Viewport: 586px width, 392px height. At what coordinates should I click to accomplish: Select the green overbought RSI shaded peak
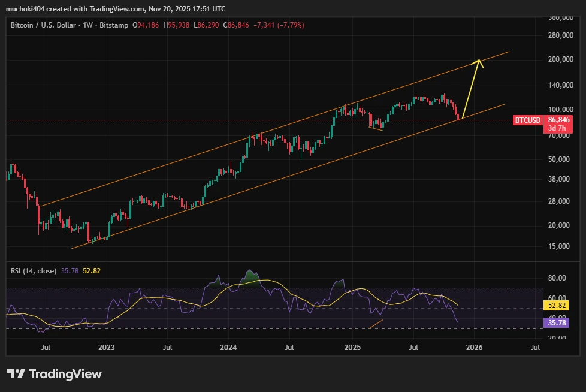pos(249,276)
